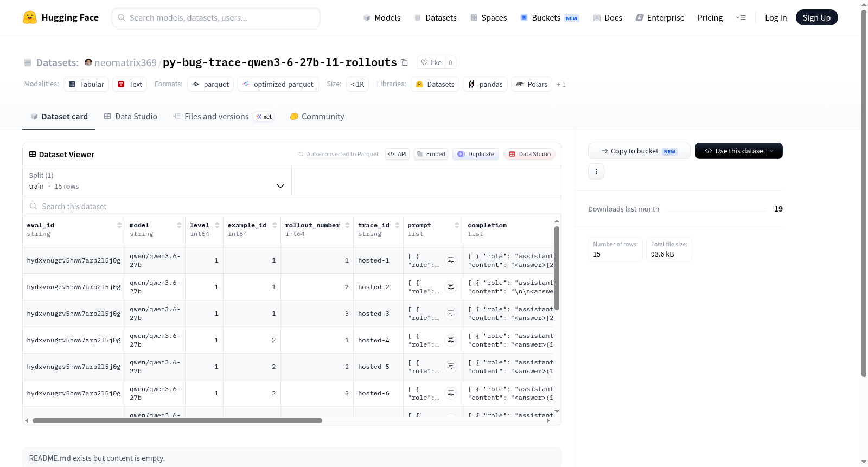Open the Pricing page

(x=710, y=17)
